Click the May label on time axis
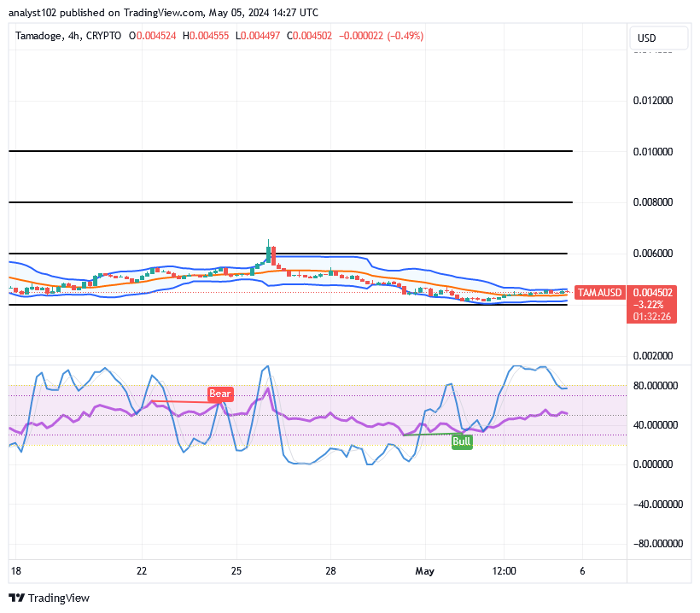 pyautogui.click(x=424, y=571)
